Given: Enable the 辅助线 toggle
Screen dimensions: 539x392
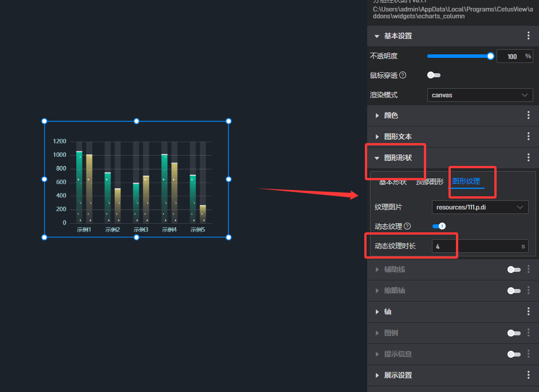Looking at the screenshot, I should (513, 270).
